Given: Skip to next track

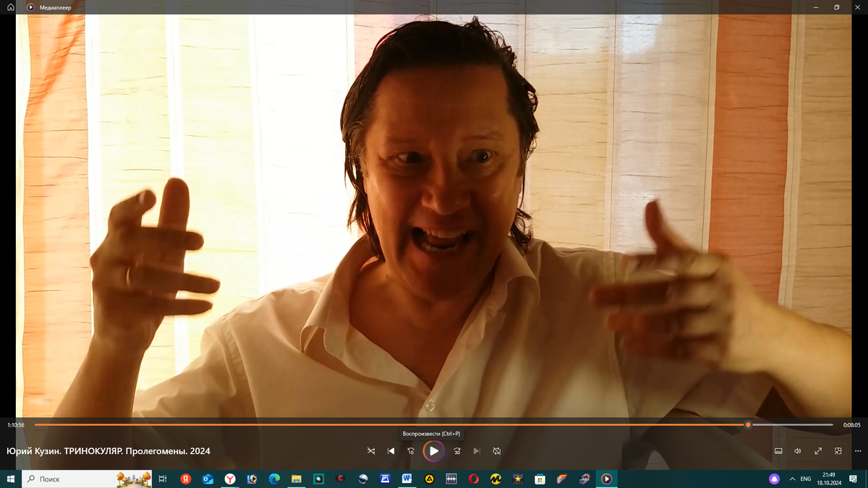Looking at the screenshot, I should click(477, 451).
